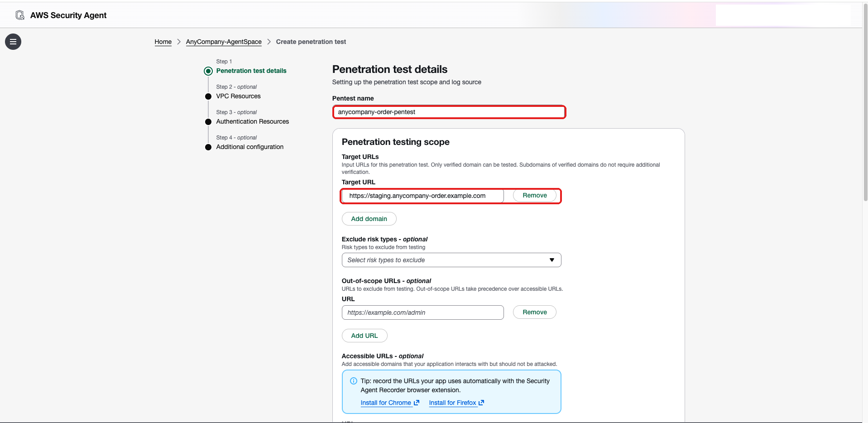The width and height of the screenshot is (868, 423).
Task: Select the Penetration test details step
Action: pos(251,71)
